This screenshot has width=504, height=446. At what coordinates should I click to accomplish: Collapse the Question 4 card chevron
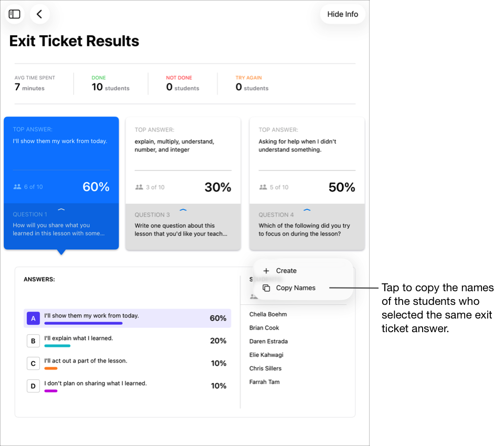tap(307, 209)
